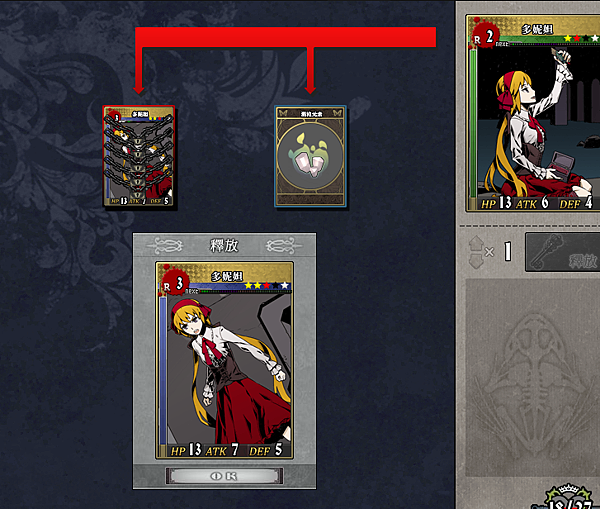Click the red arrow pointing at chained card
Image resolution: width=600 pixels, height=509 pixels.
pos(139,70)
